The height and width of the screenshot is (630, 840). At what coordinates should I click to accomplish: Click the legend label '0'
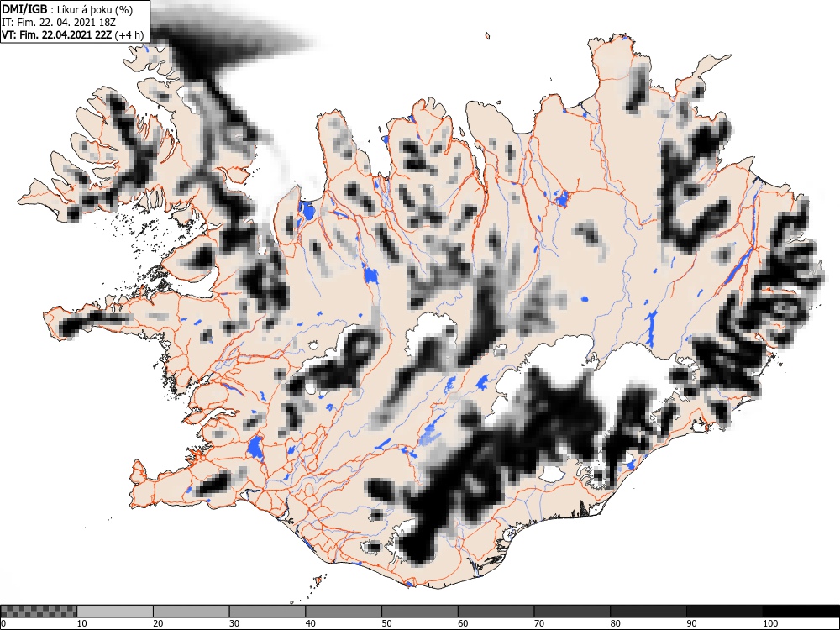4,623
